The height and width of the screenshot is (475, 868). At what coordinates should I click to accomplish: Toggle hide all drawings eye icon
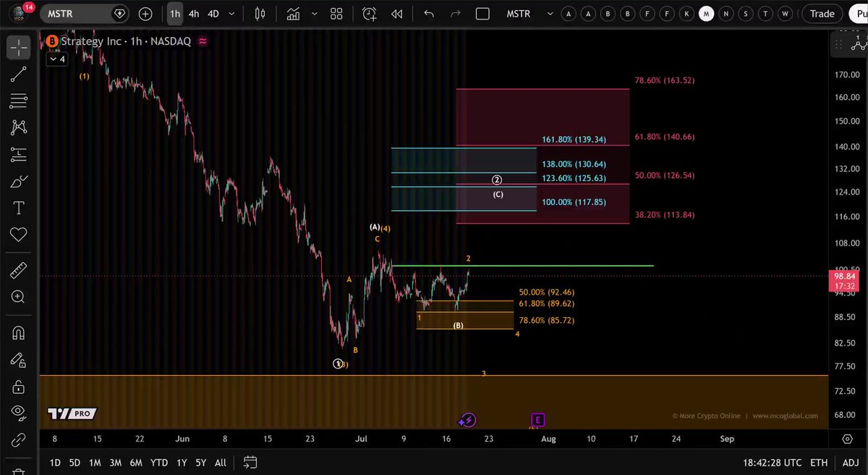click(19, 413)
